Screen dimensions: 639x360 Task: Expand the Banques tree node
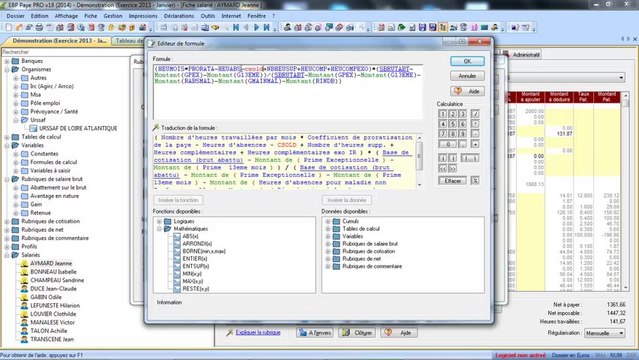point(7,61)
